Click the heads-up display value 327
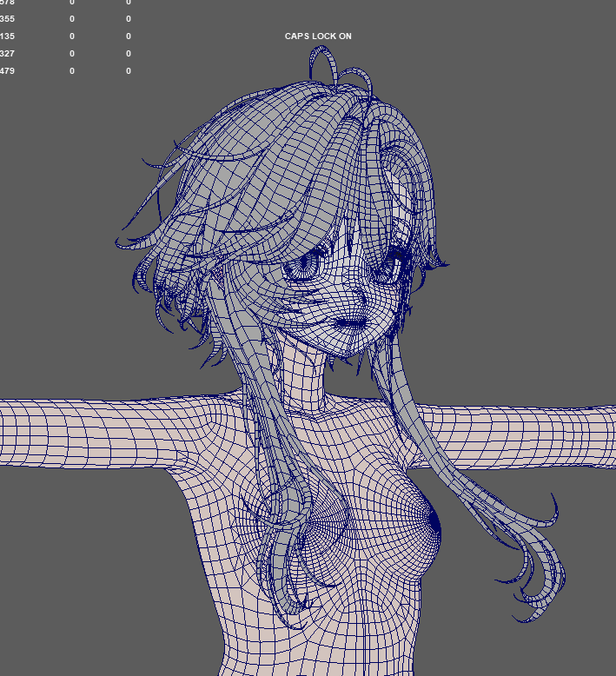Viewport: 616px width, 676px height. coord(7,54)
